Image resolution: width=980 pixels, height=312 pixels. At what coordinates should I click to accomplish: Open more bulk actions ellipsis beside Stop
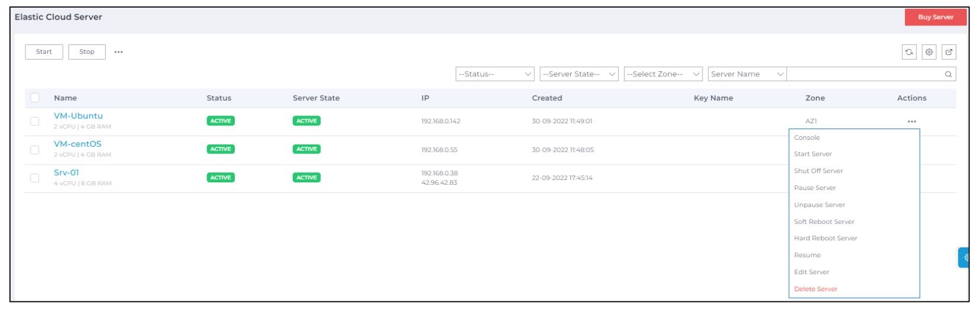click(118, 52)
